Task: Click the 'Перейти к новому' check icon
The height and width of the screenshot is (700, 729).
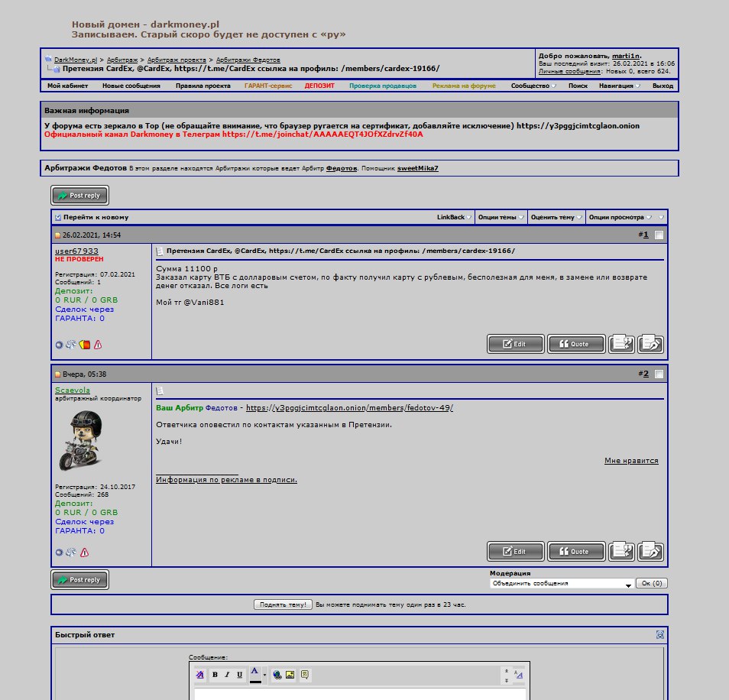Action: click(x=58, y=217)
